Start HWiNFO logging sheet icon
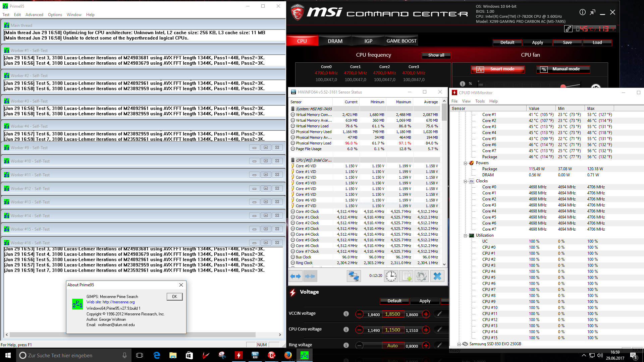644x362 pixels. click(x=406, y=276)
